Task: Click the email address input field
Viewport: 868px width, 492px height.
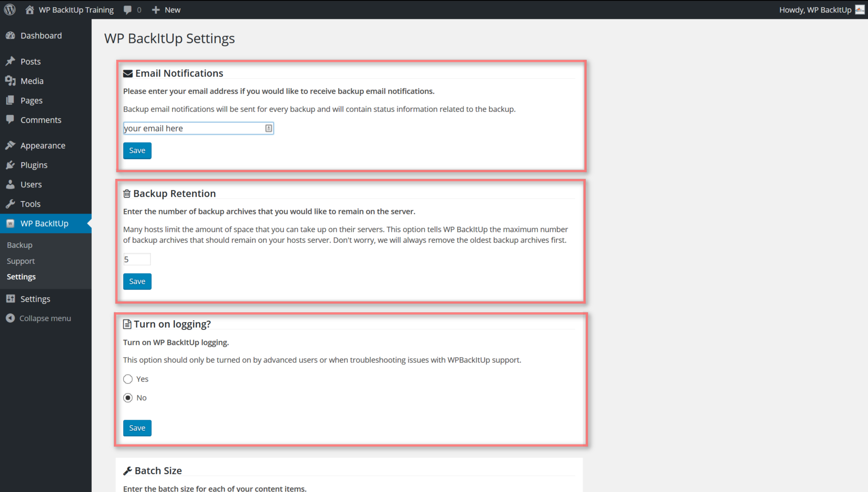Action: (198, 128)
